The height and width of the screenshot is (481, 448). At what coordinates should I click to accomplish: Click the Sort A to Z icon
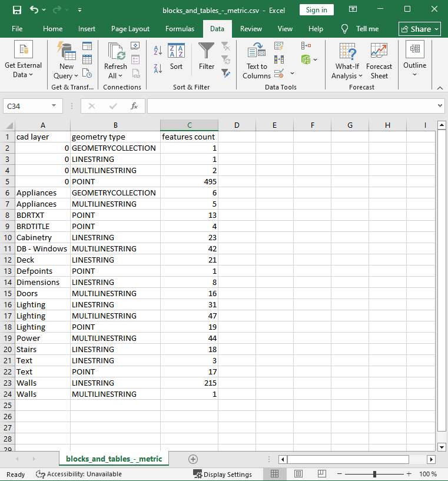pos(158,51)
